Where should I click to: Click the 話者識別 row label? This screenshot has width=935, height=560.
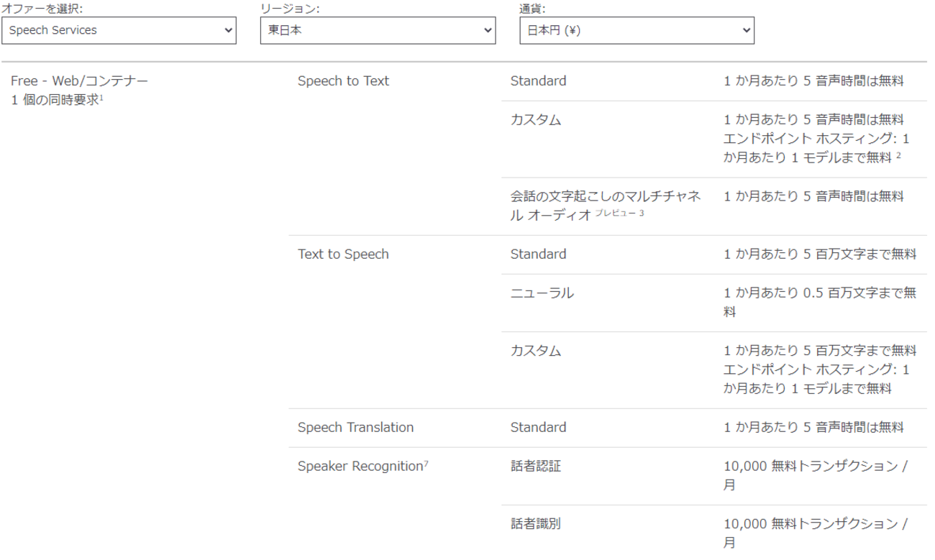[x=535, y=524]
